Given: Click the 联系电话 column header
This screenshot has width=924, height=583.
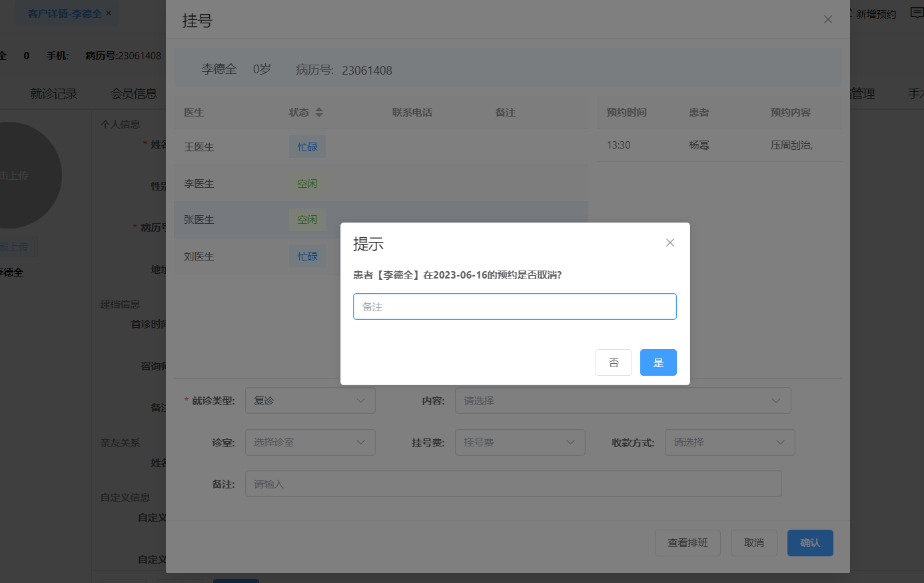Looking at the screenshot, I should point(412,113).
